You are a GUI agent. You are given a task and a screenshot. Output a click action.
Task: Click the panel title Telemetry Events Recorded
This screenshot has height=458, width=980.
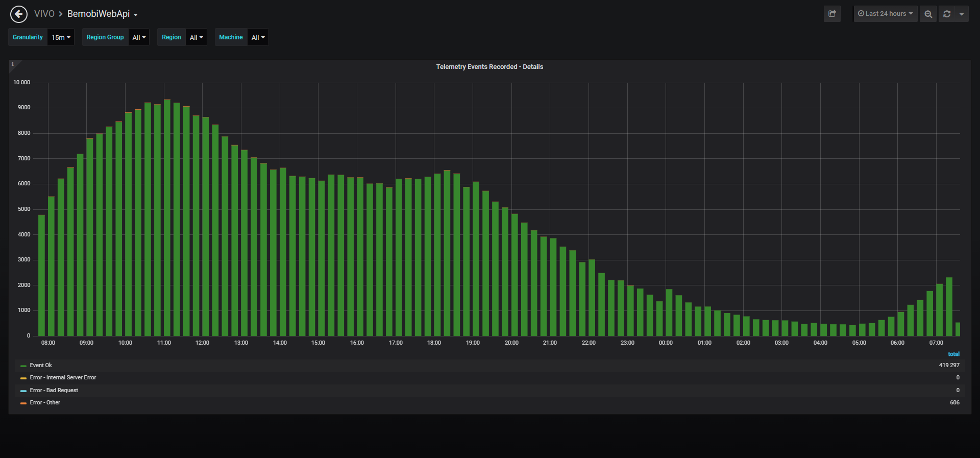click(489, 67)
